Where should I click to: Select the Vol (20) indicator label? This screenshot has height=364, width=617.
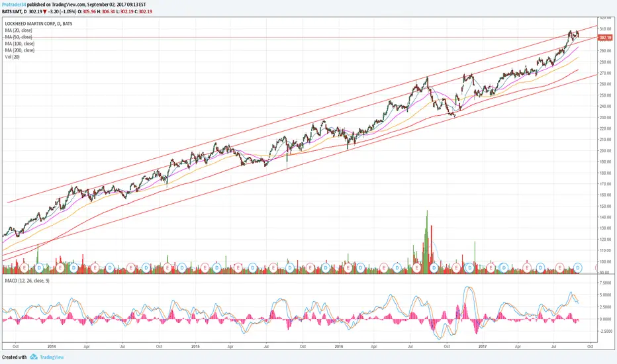[12, 57]
